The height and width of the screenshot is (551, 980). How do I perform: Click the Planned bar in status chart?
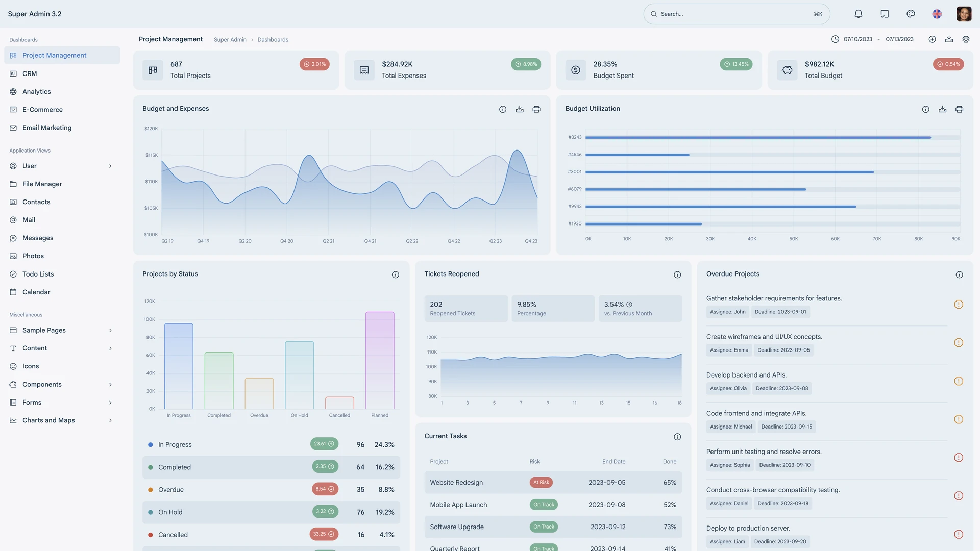(x=380, y=360)
